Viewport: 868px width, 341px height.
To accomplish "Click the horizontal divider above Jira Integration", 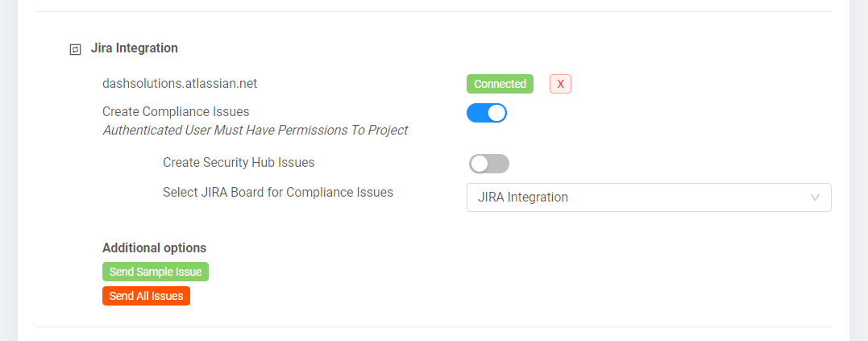I will click(x=434, y=11).
